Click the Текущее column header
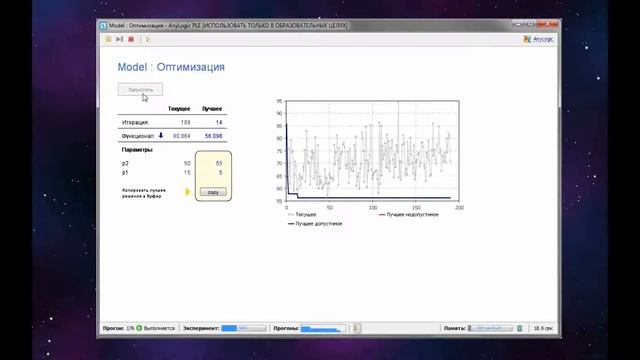The height and width of the screenshot is (360, 640). (179, 109)
